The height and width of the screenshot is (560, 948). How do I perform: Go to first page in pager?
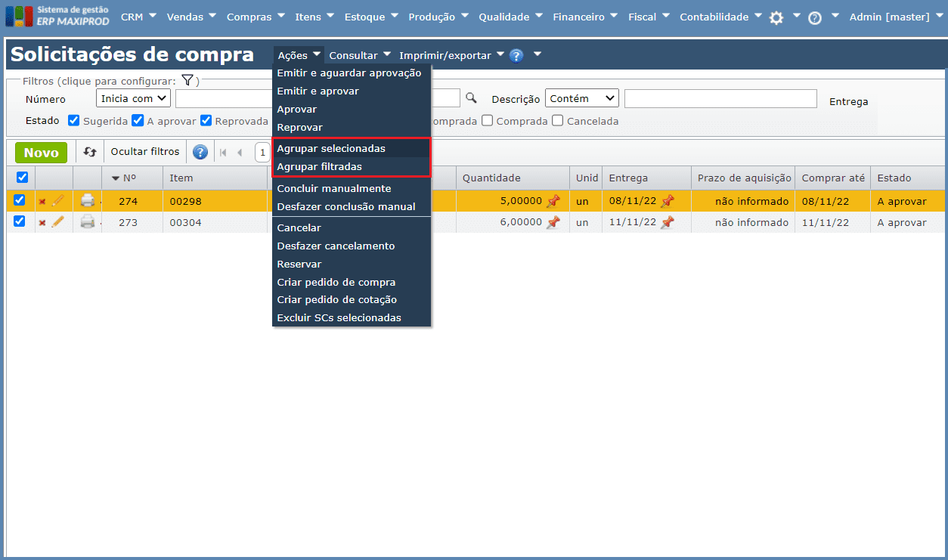click(223, 152)
